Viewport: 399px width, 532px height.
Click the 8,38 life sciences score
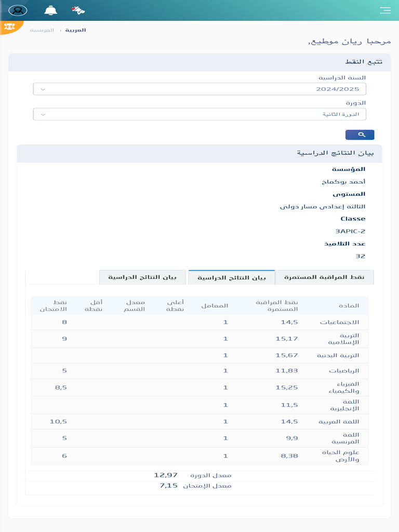pos(289,456)
